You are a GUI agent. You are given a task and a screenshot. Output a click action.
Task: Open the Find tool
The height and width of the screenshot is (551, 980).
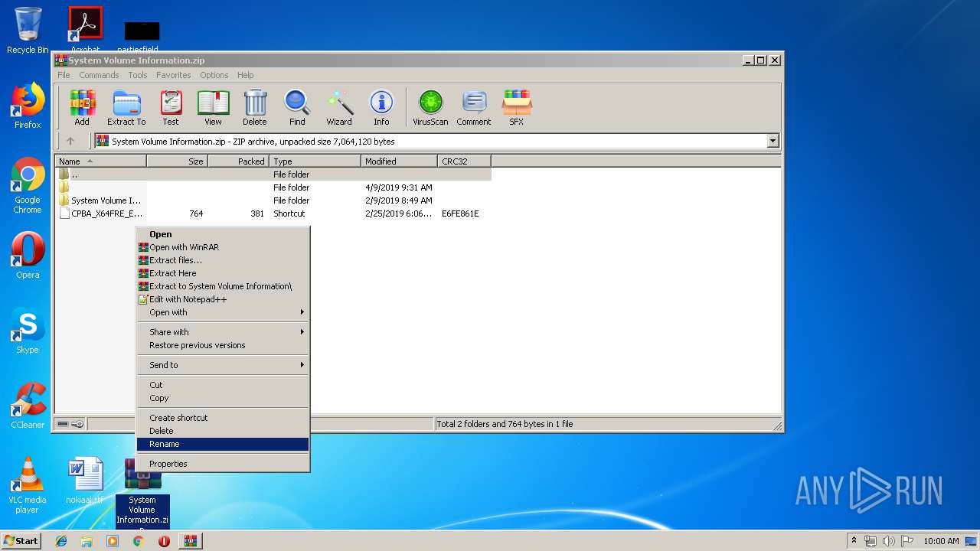(297, 108)
